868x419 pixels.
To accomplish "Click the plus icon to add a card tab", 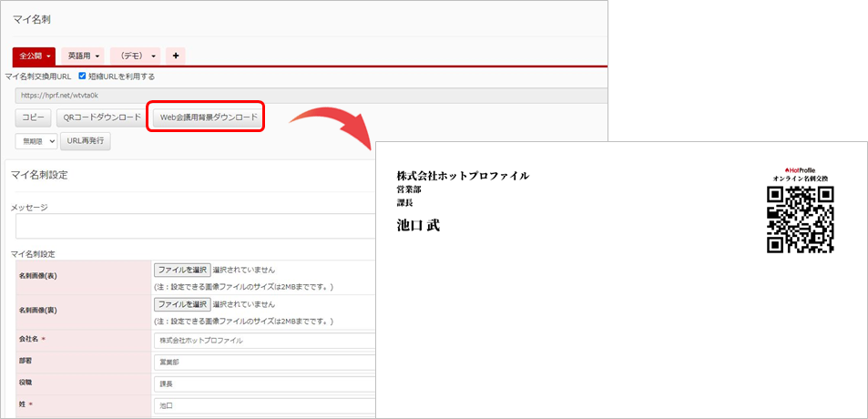I will pos(175,56).
